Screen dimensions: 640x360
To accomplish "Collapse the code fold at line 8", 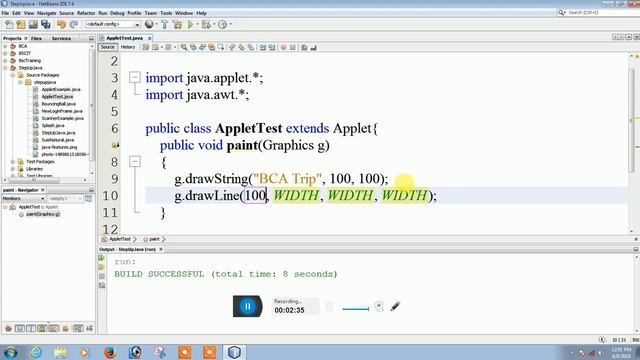I will click(135, 161).
